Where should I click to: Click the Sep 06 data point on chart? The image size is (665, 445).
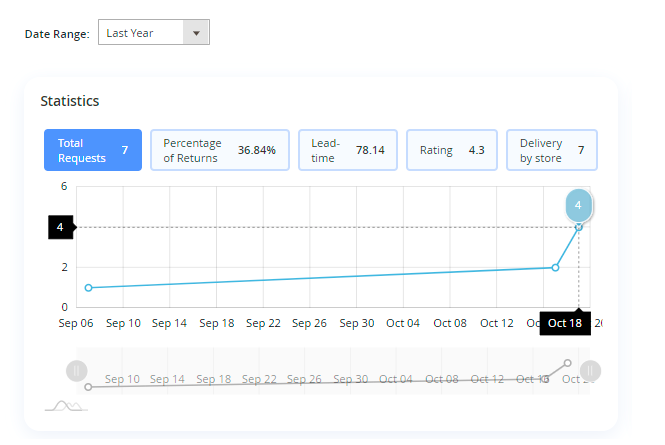pos(88,288)
